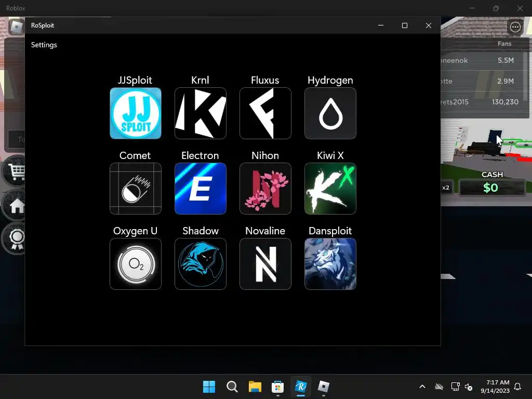The image size is (532, 399).
Task: Click the Nihon cherry blossom icon
Action: pyautogui.click(x=265, y=189)
